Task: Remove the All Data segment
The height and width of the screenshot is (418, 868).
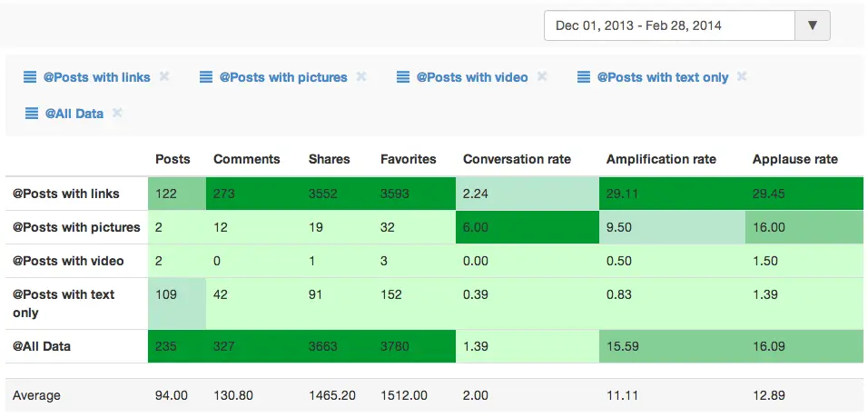Action: 117,113
